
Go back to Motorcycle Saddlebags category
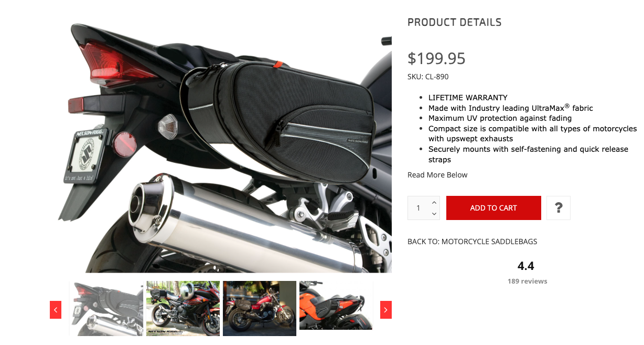click(x=473, y=242)
